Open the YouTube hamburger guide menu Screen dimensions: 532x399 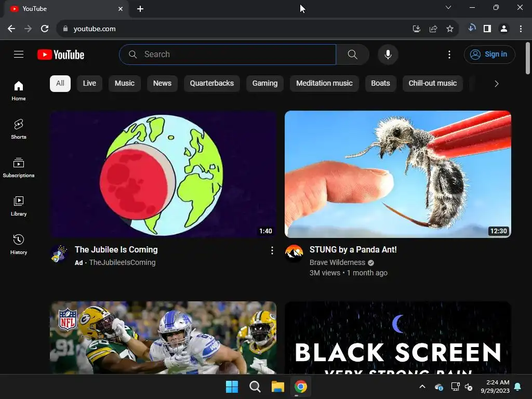click(19, 54)
